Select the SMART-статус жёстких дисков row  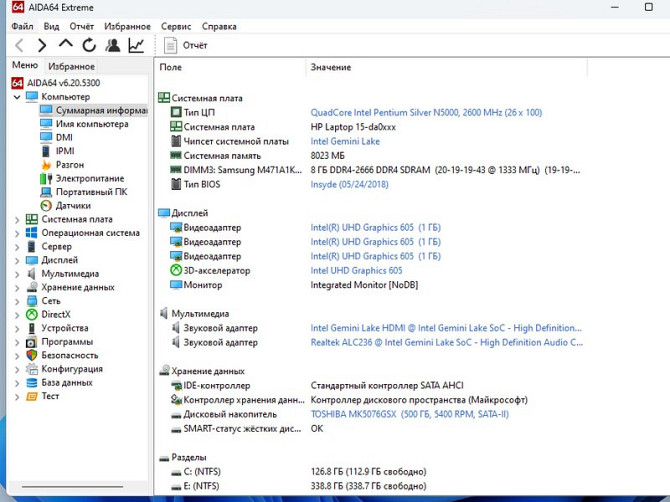tap(247, 429)
